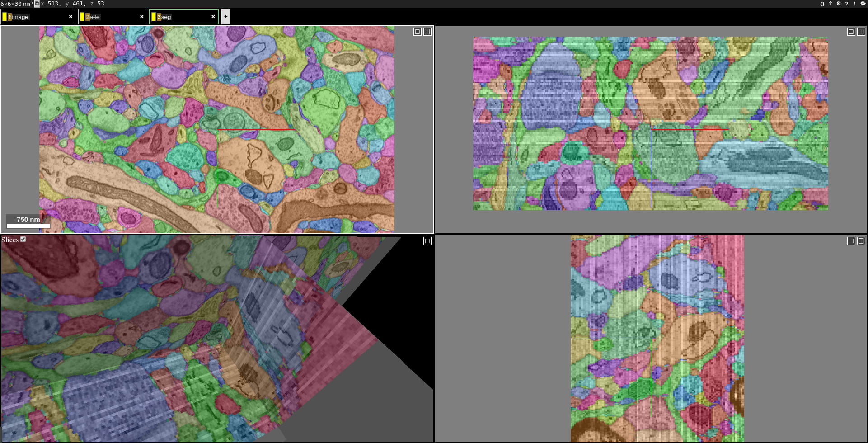Viewport: 868px width, 443px height.
Task: Open the JSON state editor with the braces icon
Action: coord(822,4)
